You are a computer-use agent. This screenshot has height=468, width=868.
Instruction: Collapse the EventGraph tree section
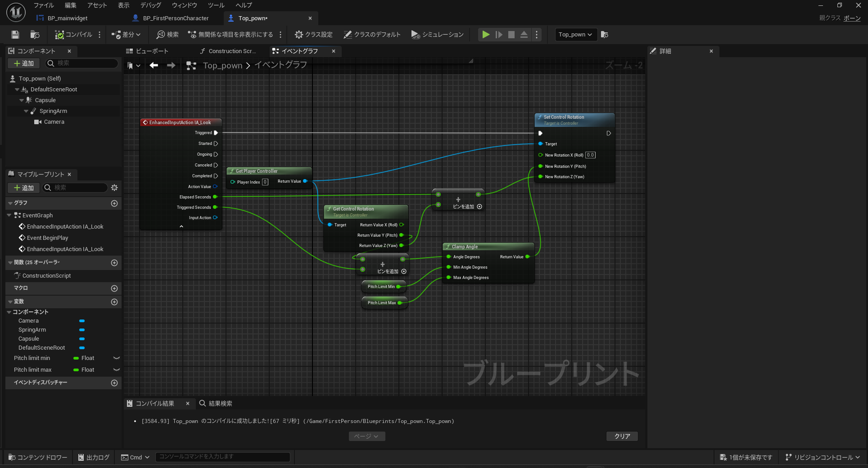[9, 216]
